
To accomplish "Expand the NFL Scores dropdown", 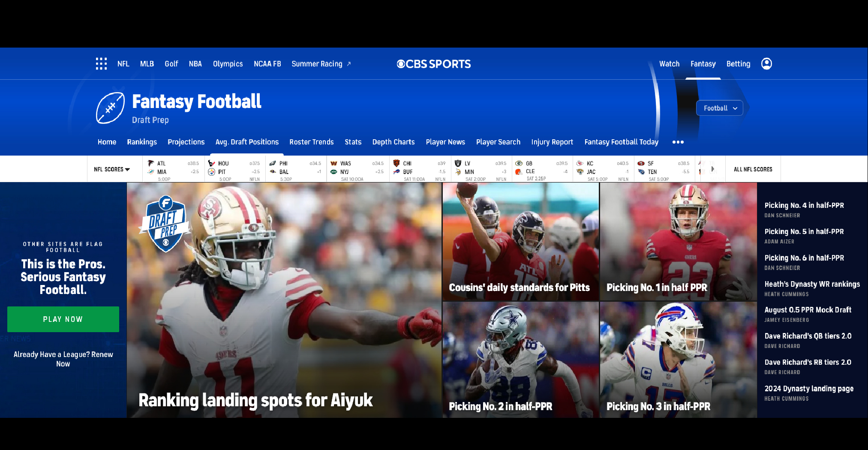I will tap(112, 169).
